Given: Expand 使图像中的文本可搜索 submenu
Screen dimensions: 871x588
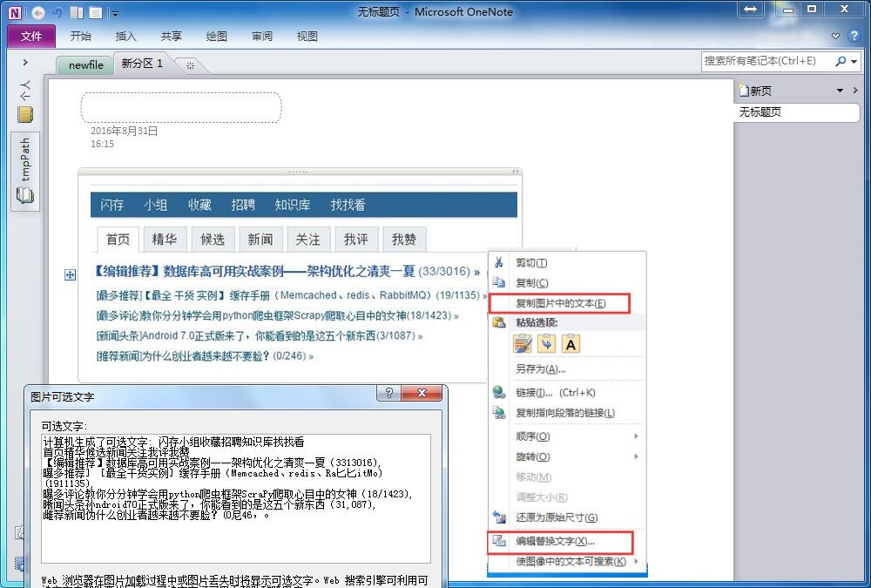Looking at the screenshot, I should click(x=567, y=561).
